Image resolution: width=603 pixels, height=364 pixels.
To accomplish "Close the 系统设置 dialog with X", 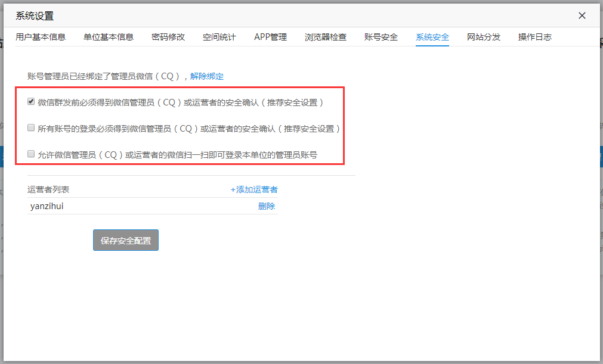I will [582, 16].
